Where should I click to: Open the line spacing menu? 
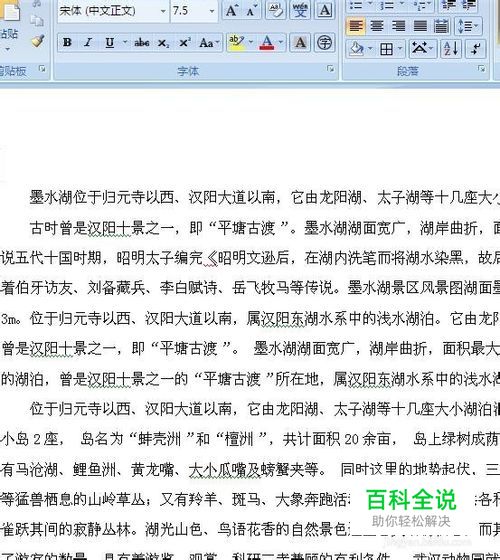[x=468, y=26]
